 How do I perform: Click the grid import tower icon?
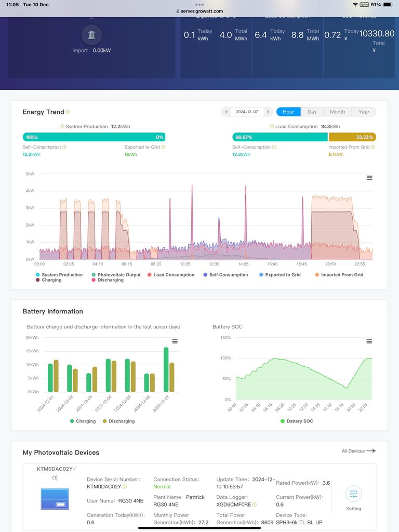(x=91, y=35)
